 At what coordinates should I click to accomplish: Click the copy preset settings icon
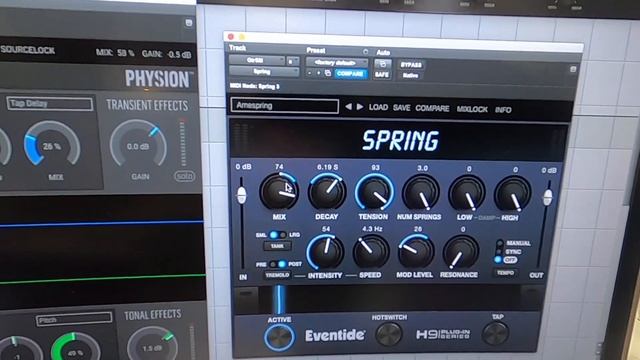(x=328, y=73)
